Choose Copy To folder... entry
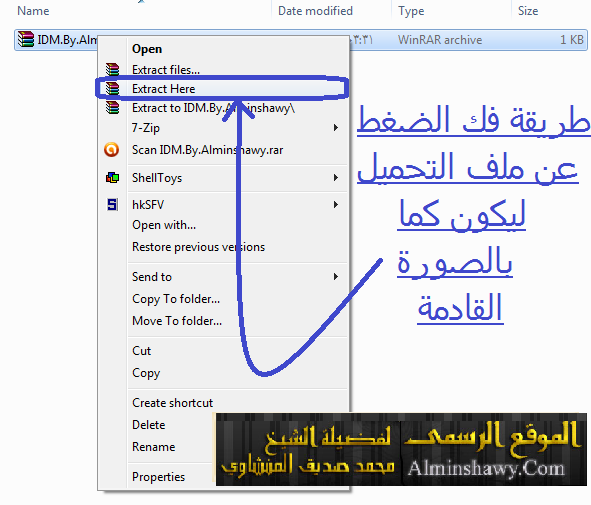The width and height of the screenshot is (591, 505). 176,299
